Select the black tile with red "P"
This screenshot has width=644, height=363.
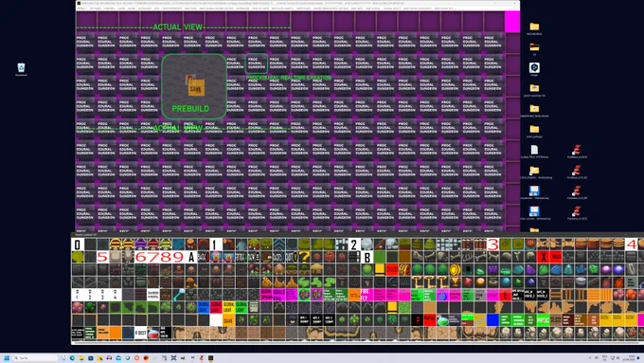click(x=418, y=320)
